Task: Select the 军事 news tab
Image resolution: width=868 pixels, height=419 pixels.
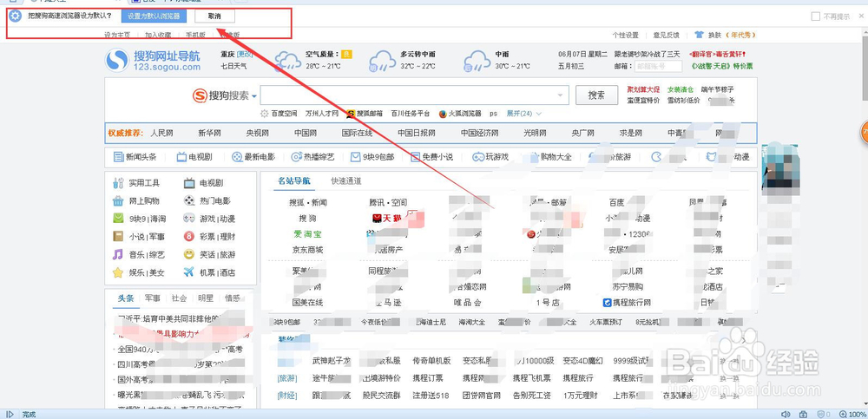Action: [x=152, y=298]
